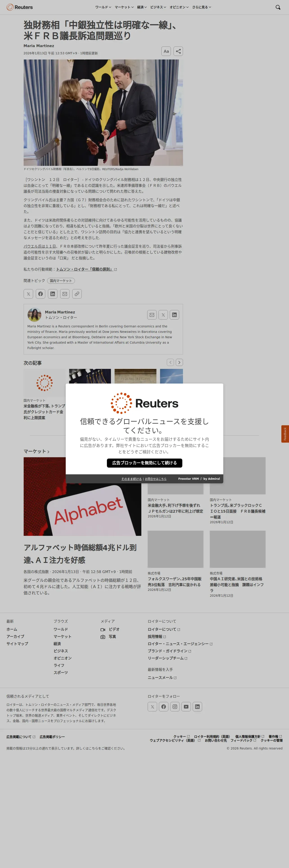Expand the ワールド dropdown menu
The image size is (289, 868).
(103, 7)
